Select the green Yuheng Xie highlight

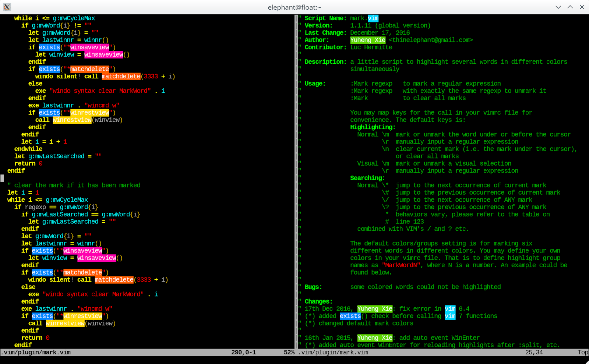(x=367, y=40)
